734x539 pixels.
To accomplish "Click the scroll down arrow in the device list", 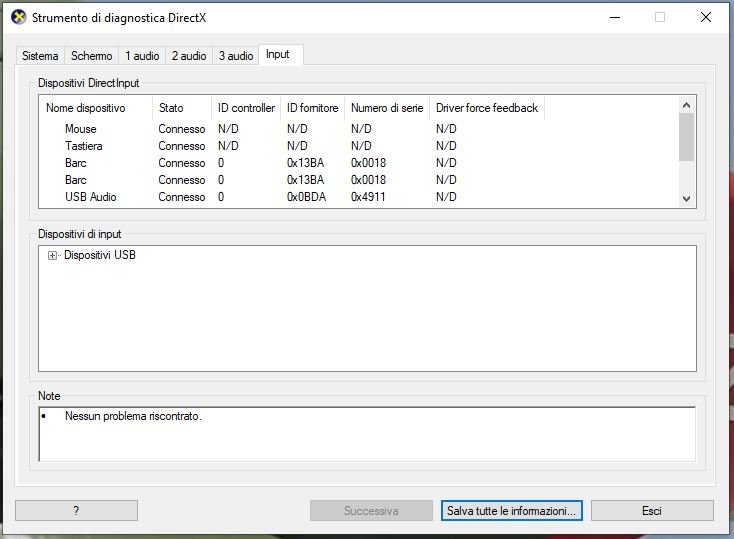I will (x=686, y=199).
